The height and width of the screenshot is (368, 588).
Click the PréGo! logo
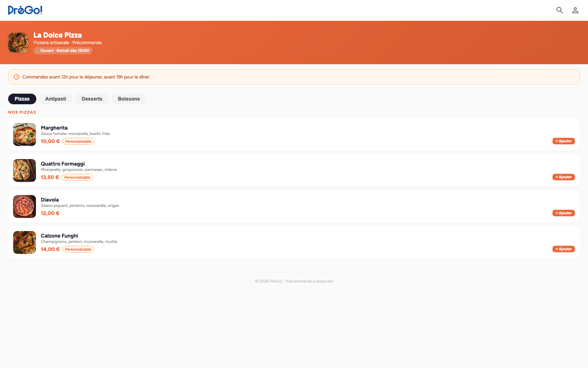click(25, 10)
